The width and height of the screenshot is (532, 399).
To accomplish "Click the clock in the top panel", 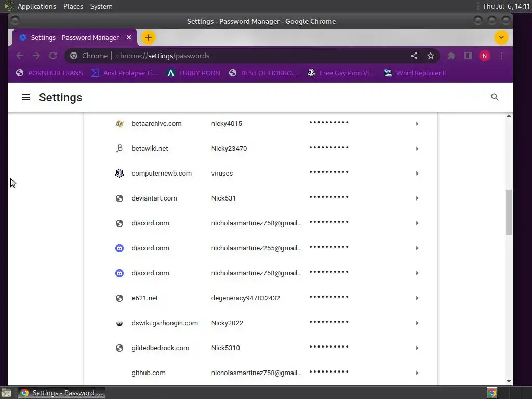I will pyautogui.click(x=506, y=6).
